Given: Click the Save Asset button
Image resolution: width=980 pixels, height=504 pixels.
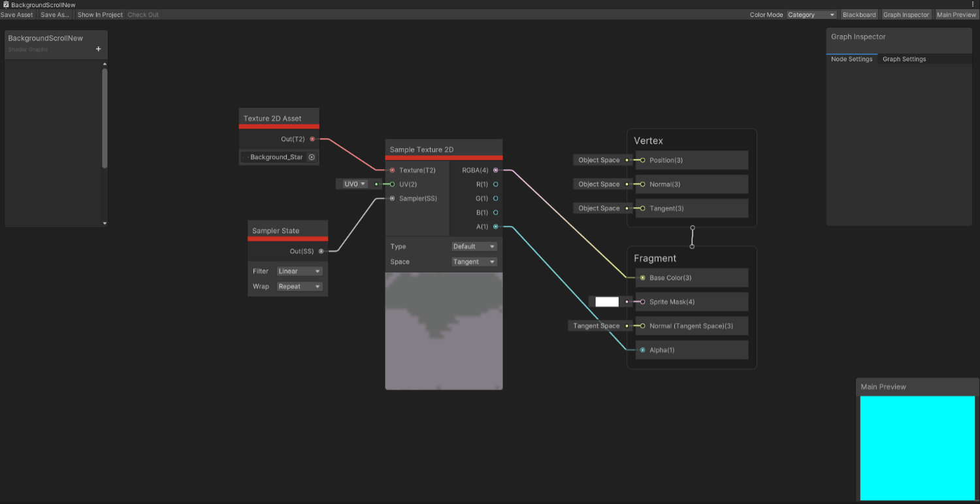Looking at the screenshot, I should click(17, 14).
